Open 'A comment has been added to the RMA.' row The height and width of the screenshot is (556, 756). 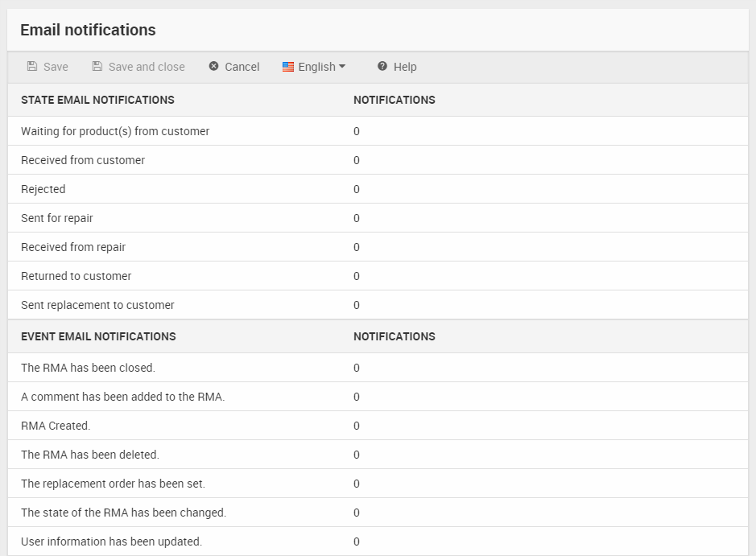pos(123,397)
